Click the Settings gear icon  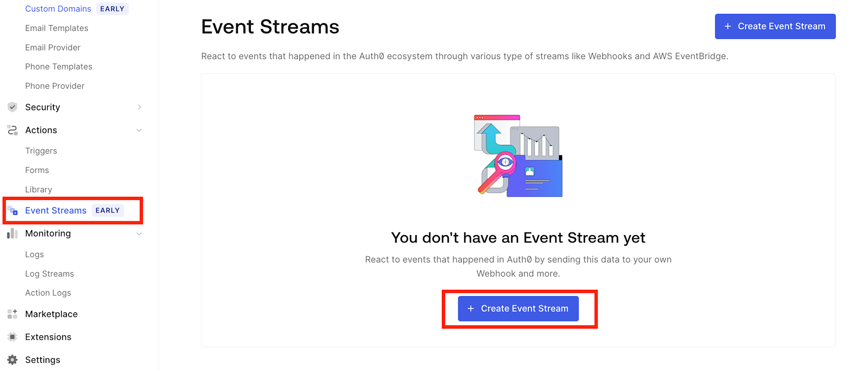tap(13, 360)
